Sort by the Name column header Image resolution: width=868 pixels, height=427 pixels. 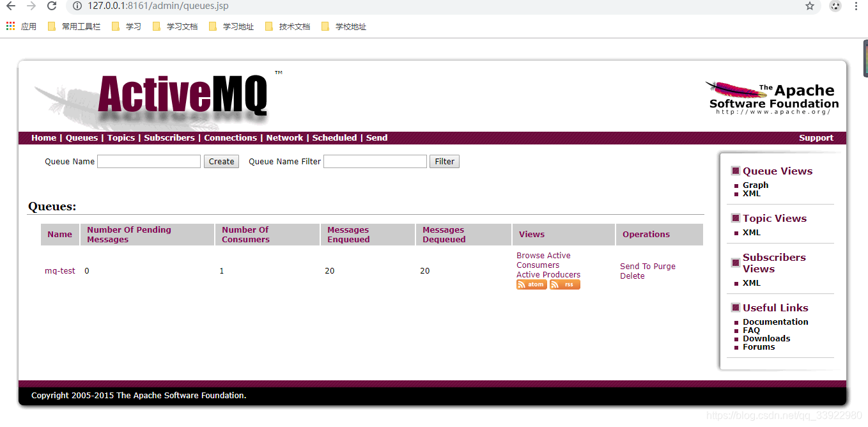coord(60,235)
